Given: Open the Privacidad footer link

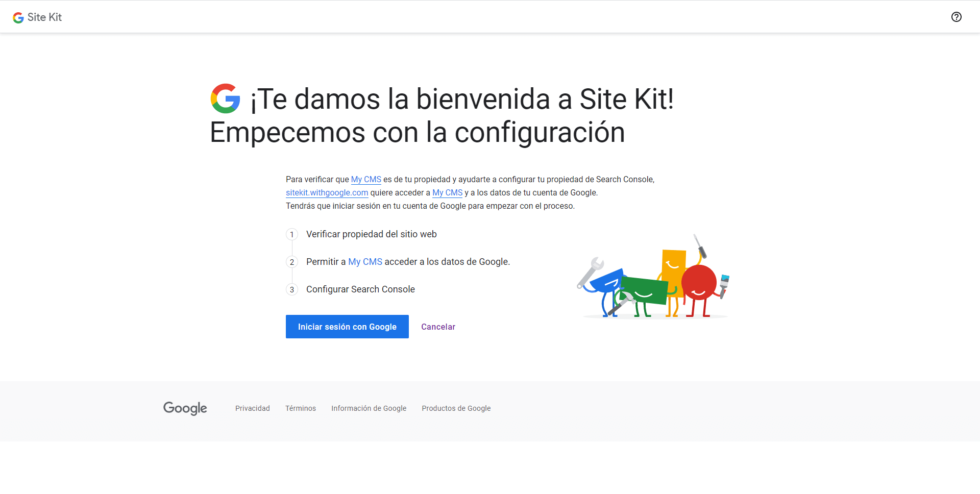Looking at the screenshot, I should [253, 408].
